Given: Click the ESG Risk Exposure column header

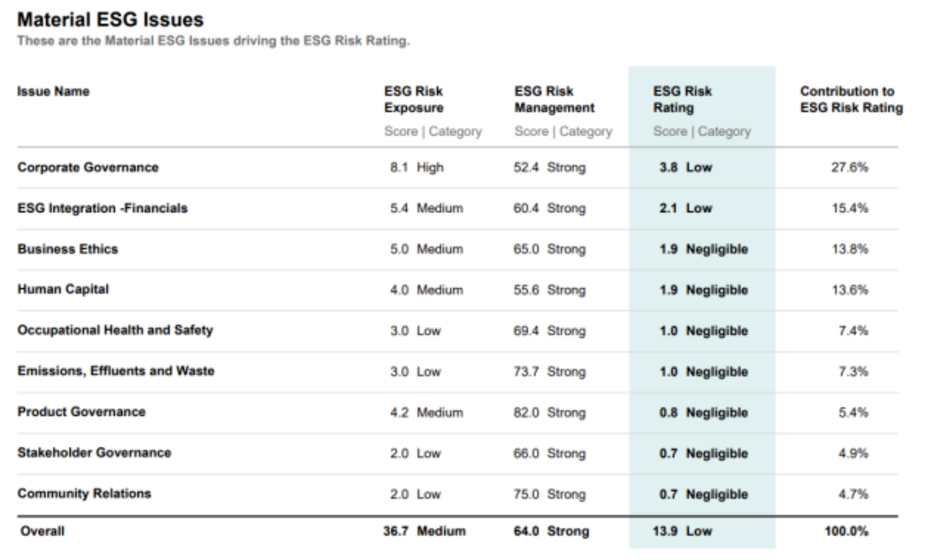Looking at the screenshot, I should click(413, 100).
